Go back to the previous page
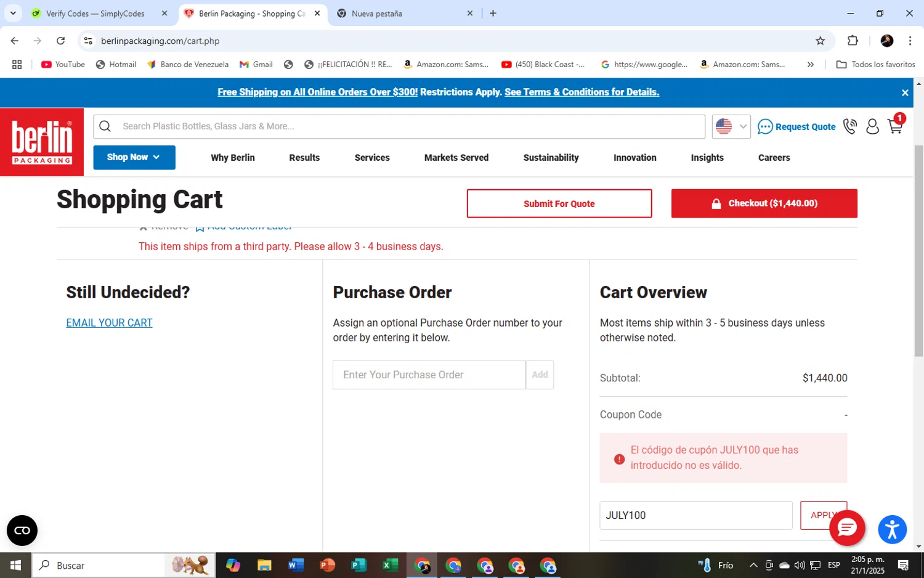The height and width of the screenshot is (578, 924). (x=15, y=41)
